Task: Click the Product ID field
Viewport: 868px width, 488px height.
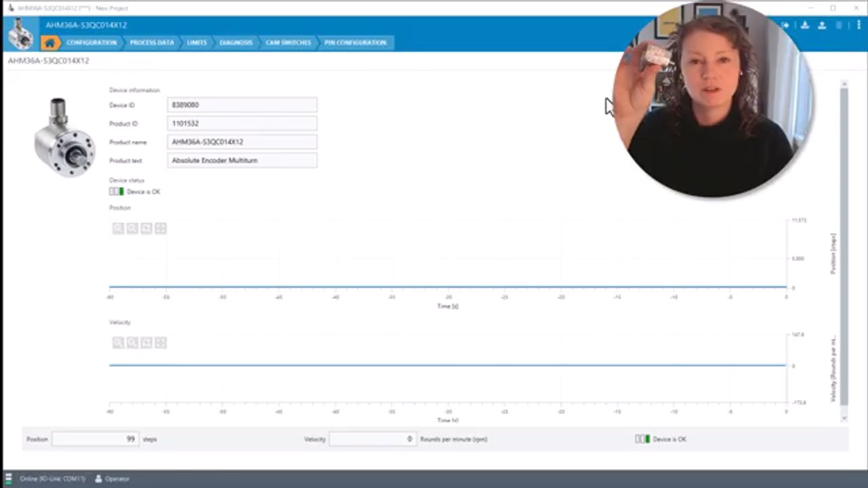Action: point(242,123)
